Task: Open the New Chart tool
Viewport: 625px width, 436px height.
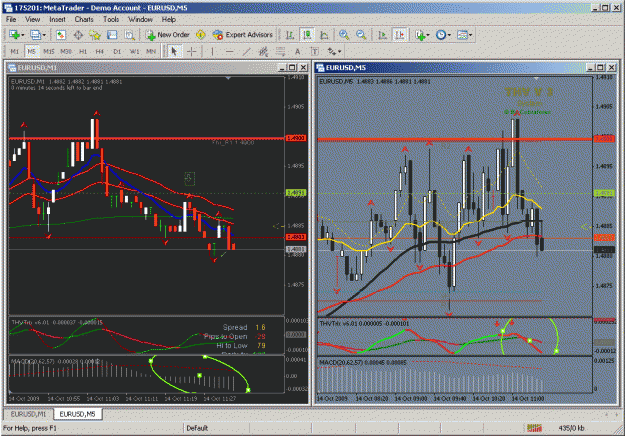Action: click(x=14, y=35)
